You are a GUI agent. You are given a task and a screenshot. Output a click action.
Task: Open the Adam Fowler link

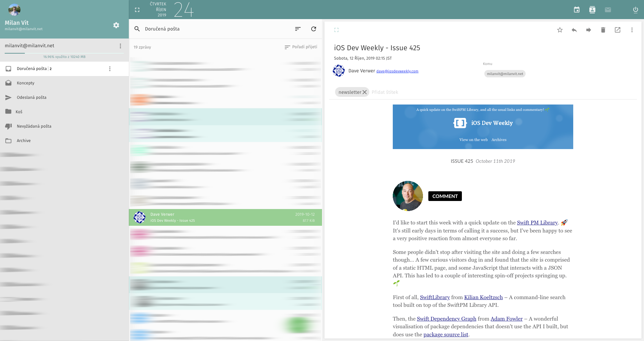coord(506,319)
